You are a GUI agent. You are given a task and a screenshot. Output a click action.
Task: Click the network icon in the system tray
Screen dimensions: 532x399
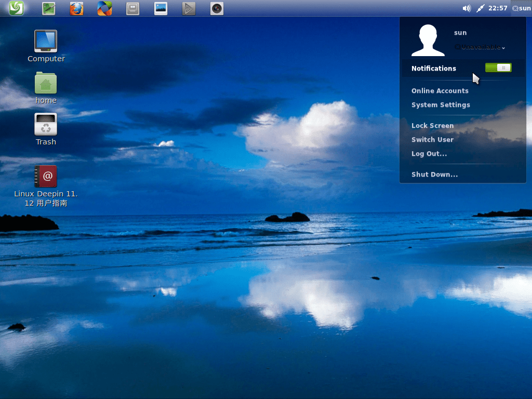click(x=481, y=8)
